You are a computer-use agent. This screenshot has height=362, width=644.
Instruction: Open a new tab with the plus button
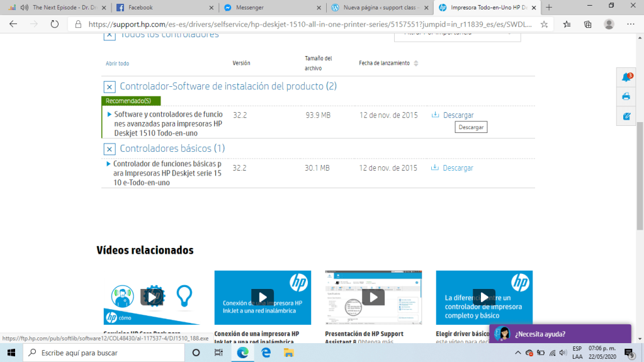(549, 8)
